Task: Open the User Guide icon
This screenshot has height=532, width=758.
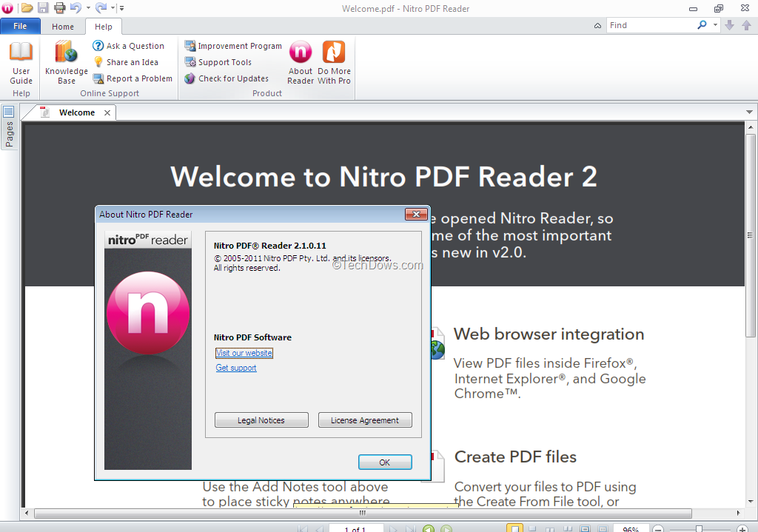Action: 21,63
